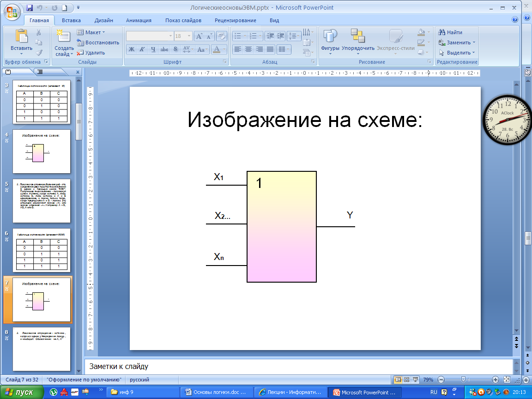Click the redo/repeat icon
The height and width of the screenshot is (399, 532).
tap(54, 7)
